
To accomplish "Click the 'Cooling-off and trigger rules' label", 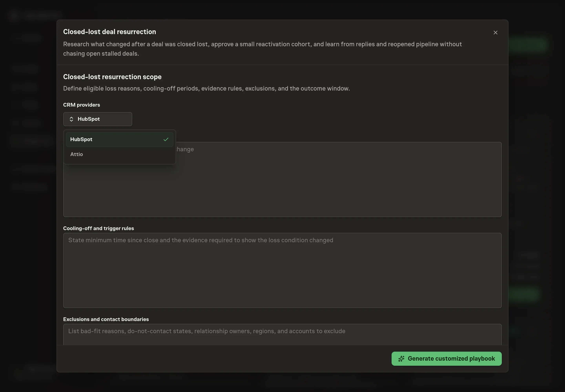I will [99, 228].
